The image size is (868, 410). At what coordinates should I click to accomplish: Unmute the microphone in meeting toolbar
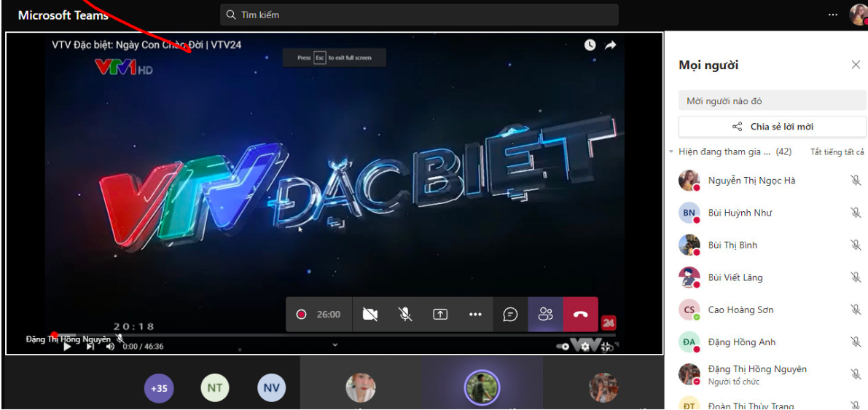405,315
